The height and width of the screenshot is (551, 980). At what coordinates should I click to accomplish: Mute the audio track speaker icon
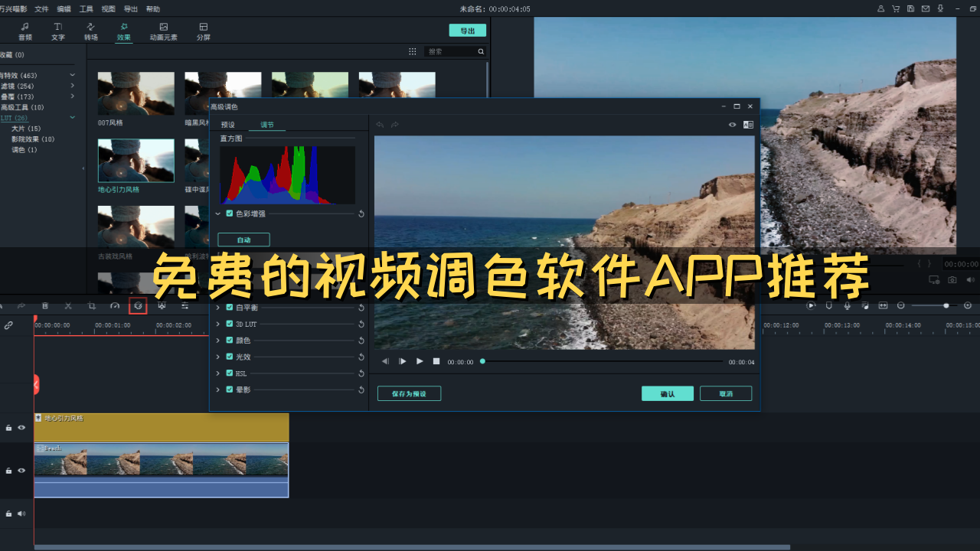(x=21, y=514)
